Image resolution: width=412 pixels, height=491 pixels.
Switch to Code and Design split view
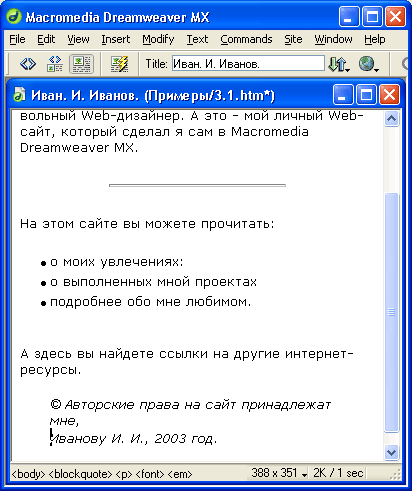point(55,63)
